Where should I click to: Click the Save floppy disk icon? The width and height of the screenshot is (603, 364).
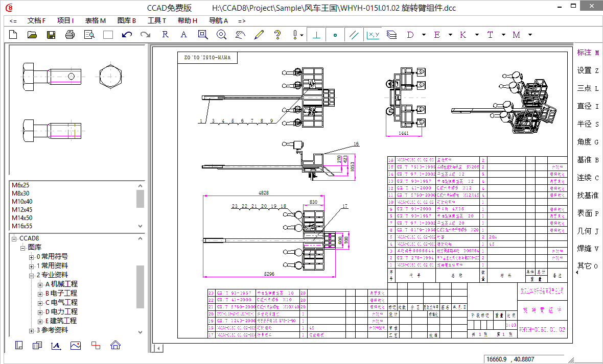coord(51,35)
